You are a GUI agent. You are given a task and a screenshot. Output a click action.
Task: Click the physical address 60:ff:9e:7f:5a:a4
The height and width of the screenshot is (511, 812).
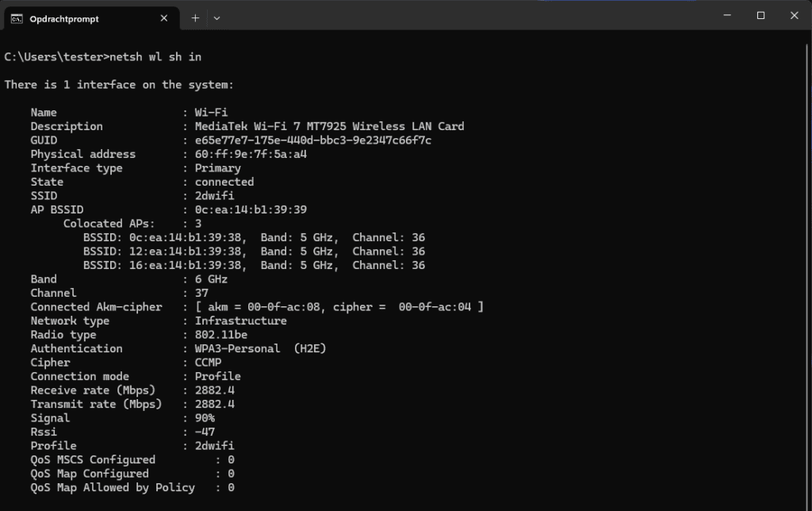click(x=251, y=154)
